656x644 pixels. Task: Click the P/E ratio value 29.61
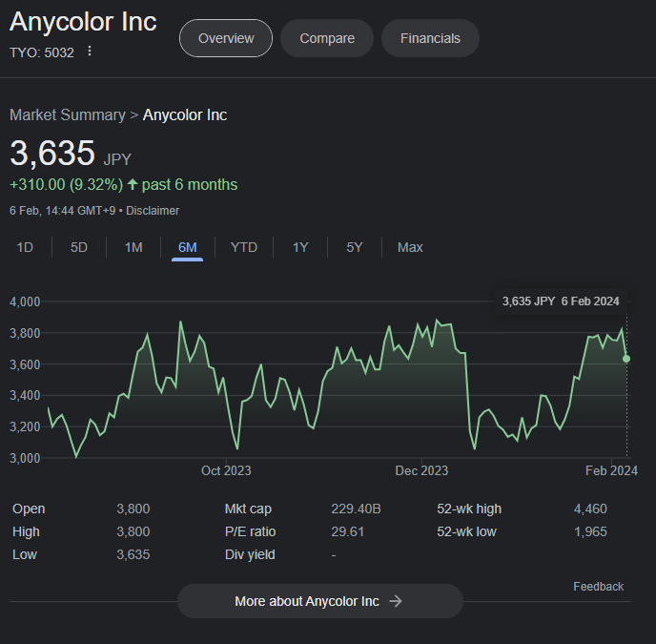click(348, 531)
